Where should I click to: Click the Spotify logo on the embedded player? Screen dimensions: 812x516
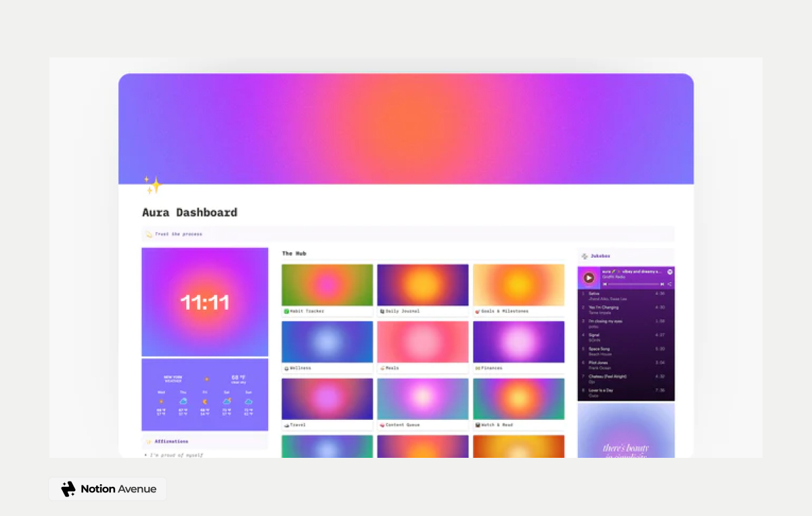click(x=669, y=271)
